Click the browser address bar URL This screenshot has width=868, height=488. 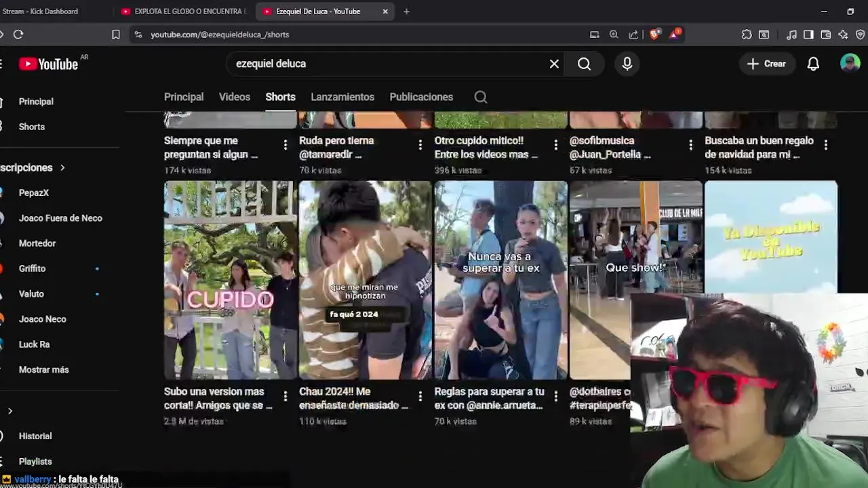tap(220, 35)
